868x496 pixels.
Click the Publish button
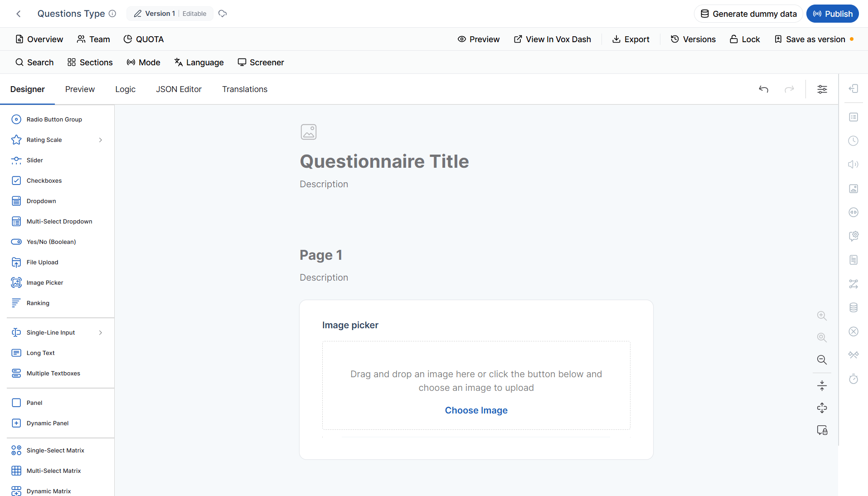(832, 14)
